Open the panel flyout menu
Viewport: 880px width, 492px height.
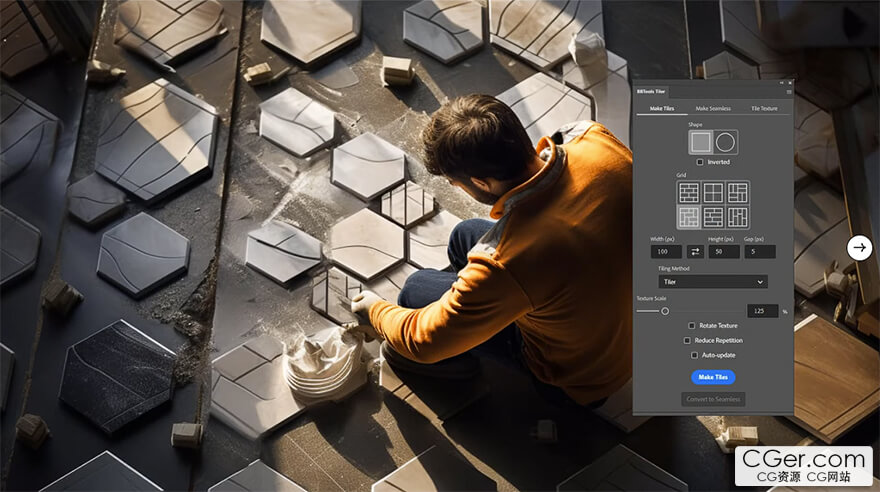788,91
